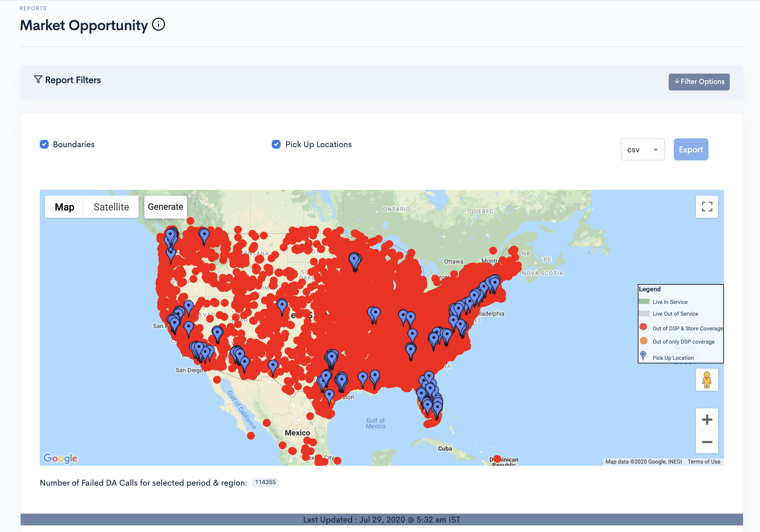Click the Ottawa city label
This screenshot has width=760, height=532.
click(x=454, y=262)
